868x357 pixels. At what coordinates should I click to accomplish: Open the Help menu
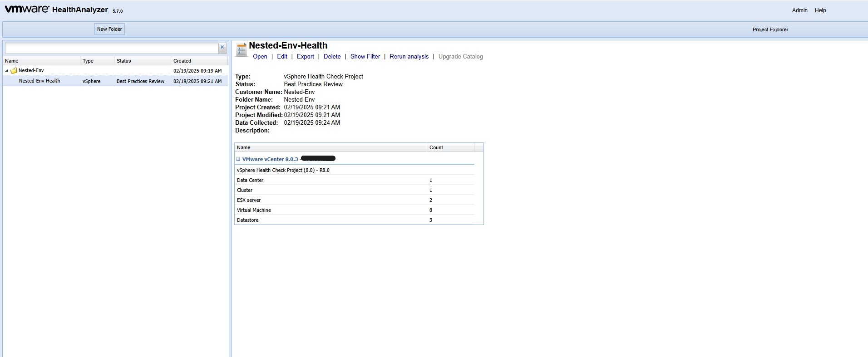(820, 10)
